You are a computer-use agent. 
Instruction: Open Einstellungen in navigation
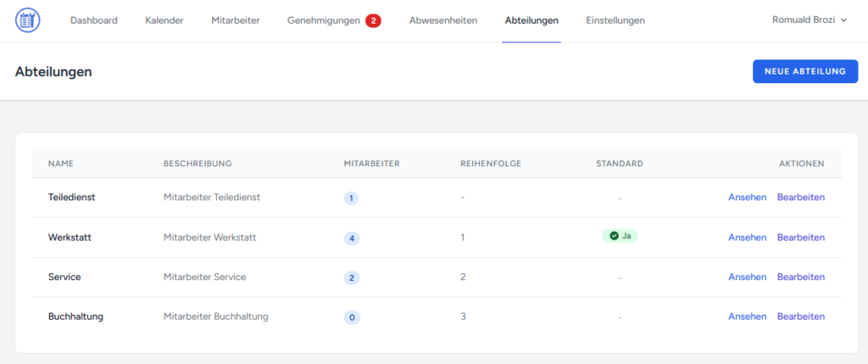click(x=615, y=20)
